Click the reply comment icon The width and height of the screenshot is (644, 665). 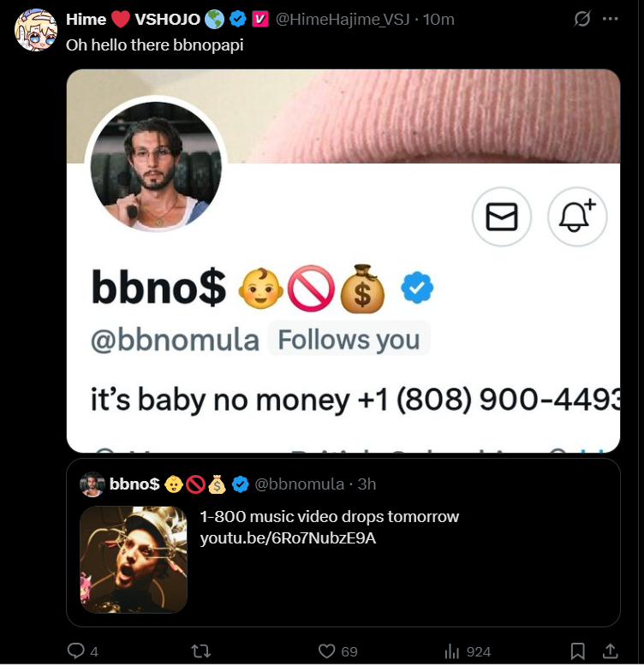point(76,650)
